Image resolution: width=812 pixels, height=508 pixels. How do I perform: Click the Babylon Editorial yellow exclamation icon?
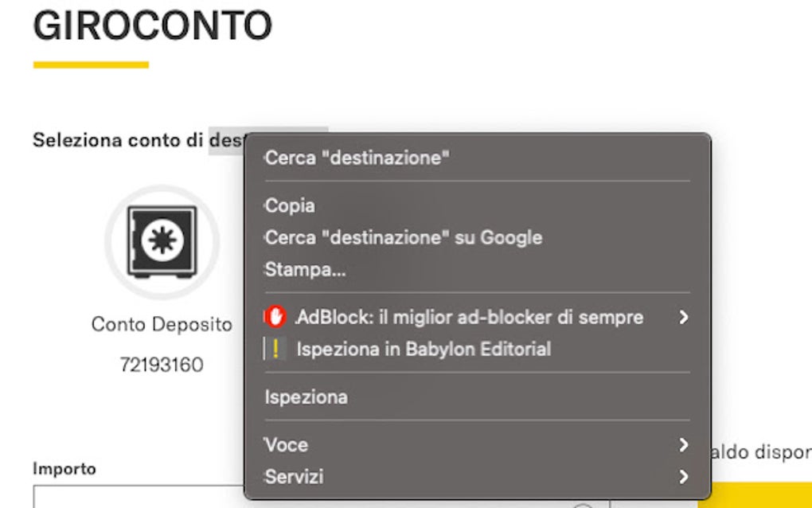[x=274, y=350]
